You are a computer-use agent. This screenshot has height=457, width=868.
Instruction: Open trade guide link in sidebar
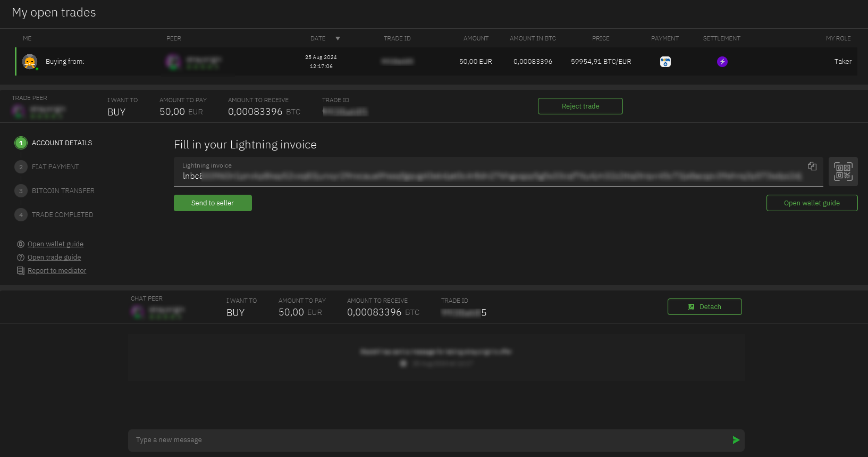[54, 257]
